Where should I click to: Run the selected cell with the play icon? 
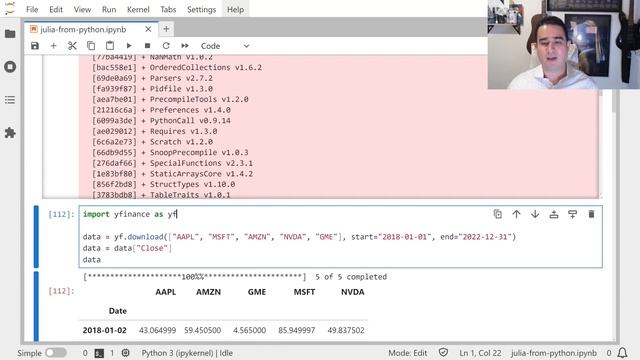[x=129, y=46]
